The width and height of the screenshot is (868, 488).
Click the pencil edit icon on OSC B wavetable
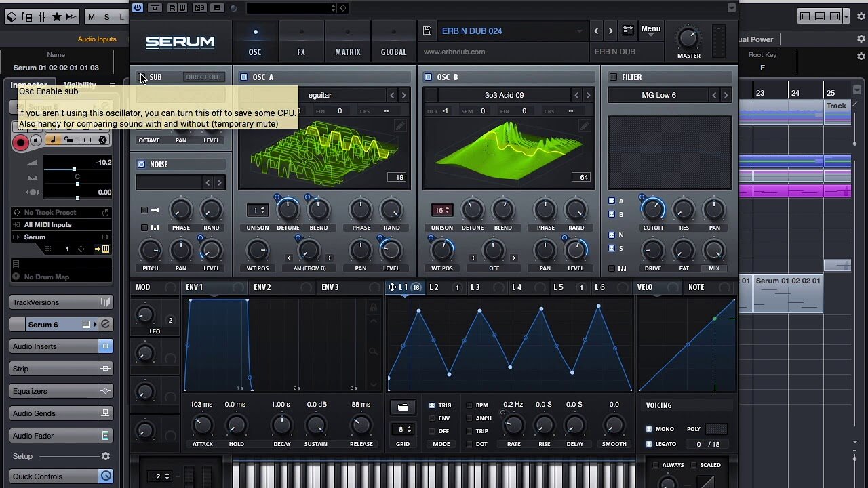click(584, 126)
